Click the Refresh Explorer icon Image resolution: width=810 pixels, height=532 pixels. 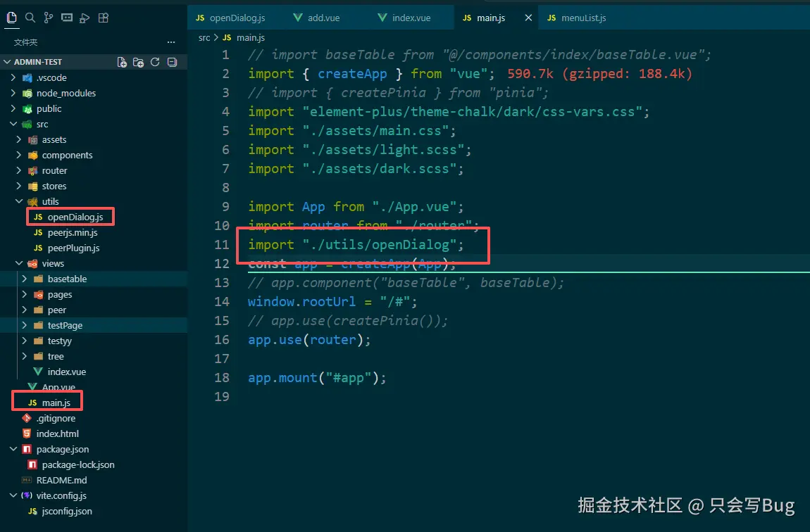click(x=155, y=62)
